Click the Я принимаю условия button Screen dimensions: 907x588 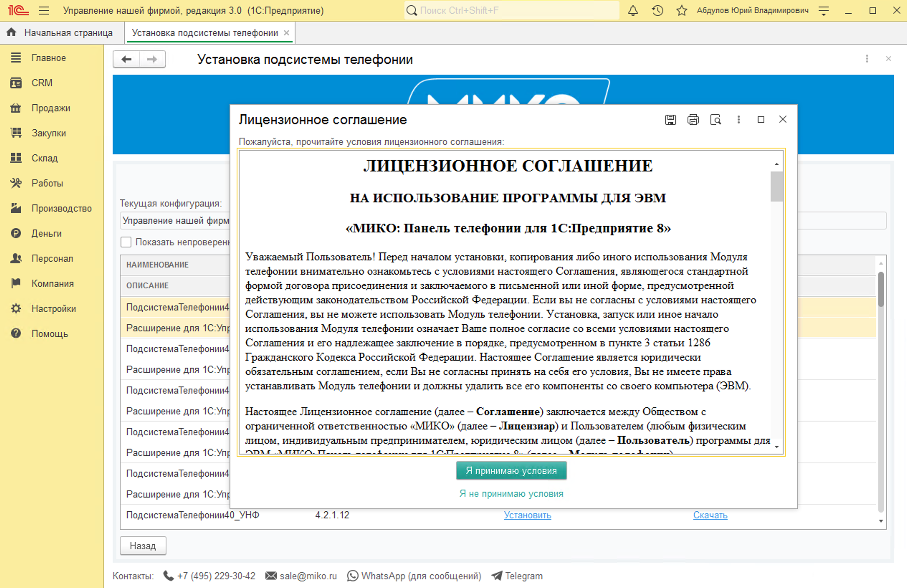click(511, 470)
